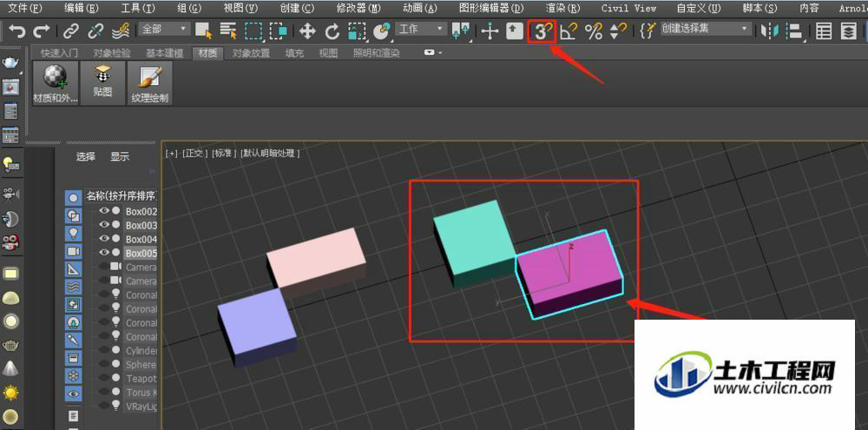Activate the Select and Rotate tool
Screen dimensions: 868x430
coord(332,31)
